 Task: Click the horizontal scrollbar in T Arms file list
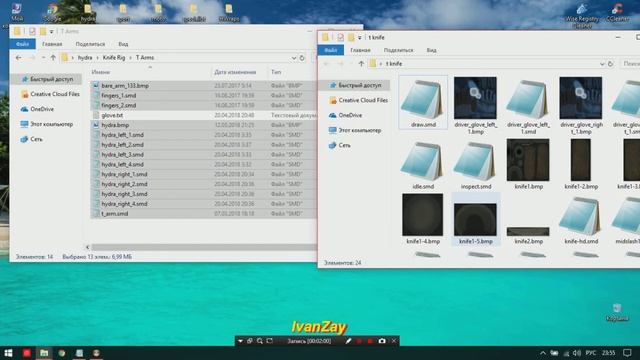pos(203,247)
